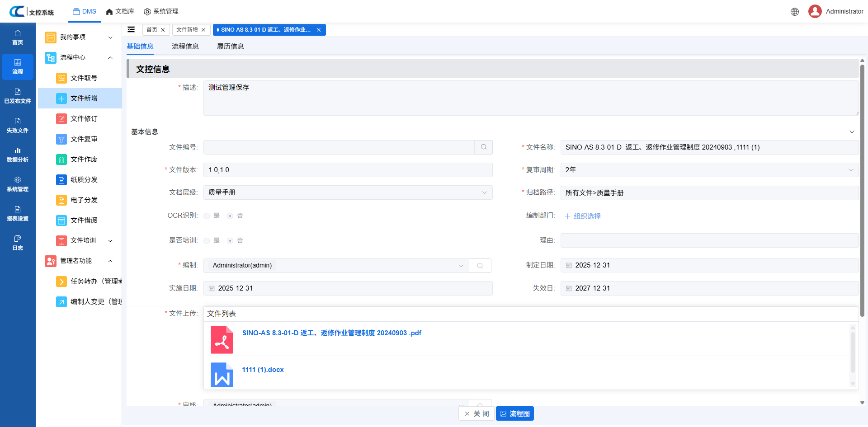This screenshot has width=868, height=427.
Task: Switch to the 流程信息 tab
Action: (185, 46)
